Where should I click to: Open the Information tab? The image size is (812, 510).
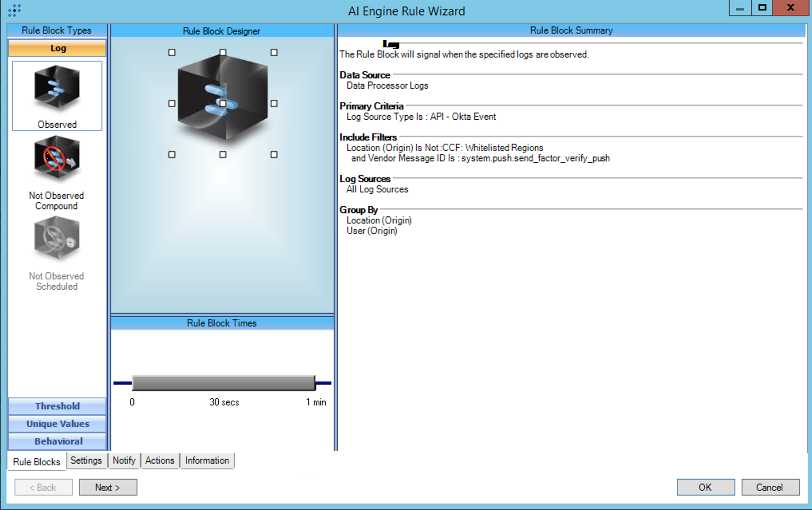(207, 461)
